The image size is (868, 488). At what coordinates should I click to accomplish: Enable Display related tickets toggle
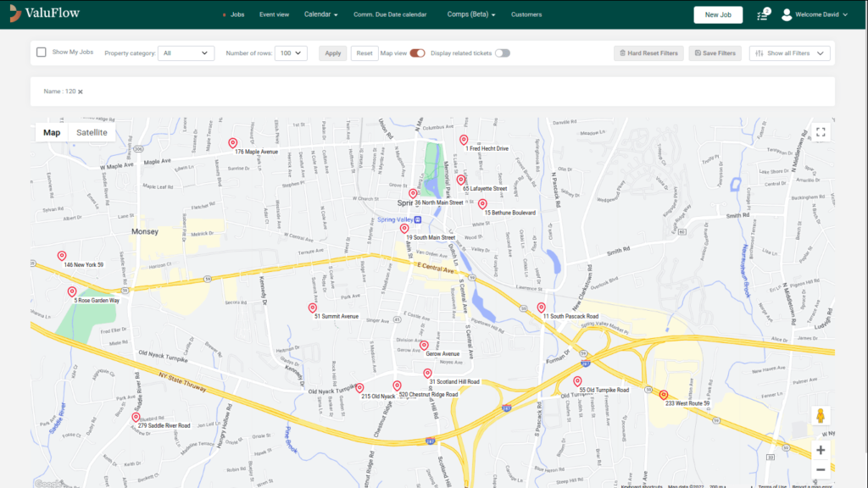tap(503, 53)
